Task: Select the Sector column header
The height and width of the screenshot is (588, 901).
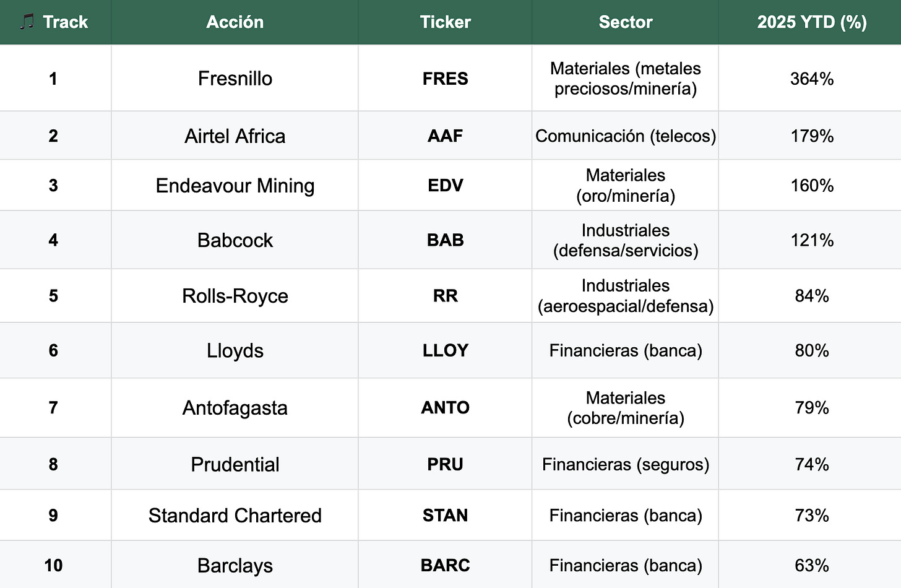Action: tap(625, 22)
